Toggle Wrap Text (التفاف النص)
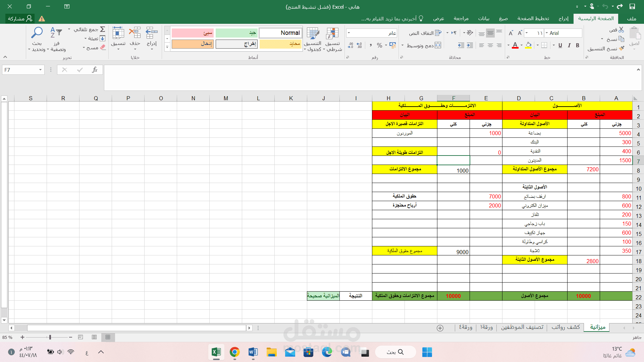The image size is (644, 362). tap(425, 33)
